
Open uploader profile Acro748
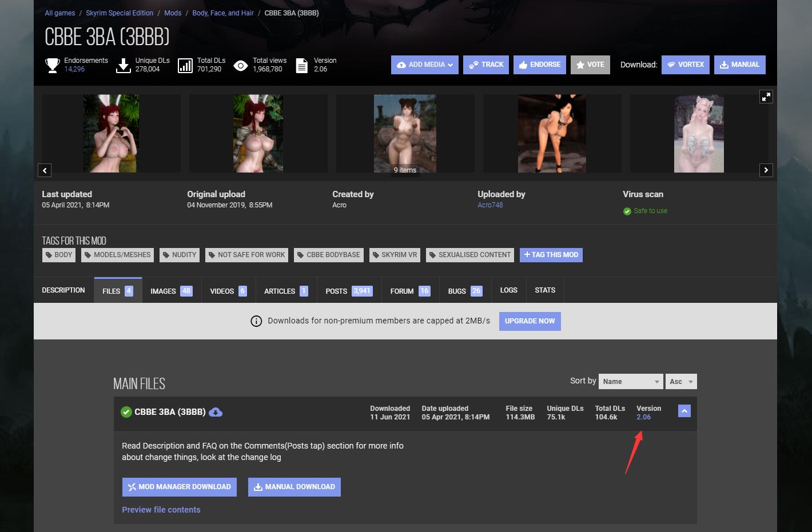[x=490, y=205]
